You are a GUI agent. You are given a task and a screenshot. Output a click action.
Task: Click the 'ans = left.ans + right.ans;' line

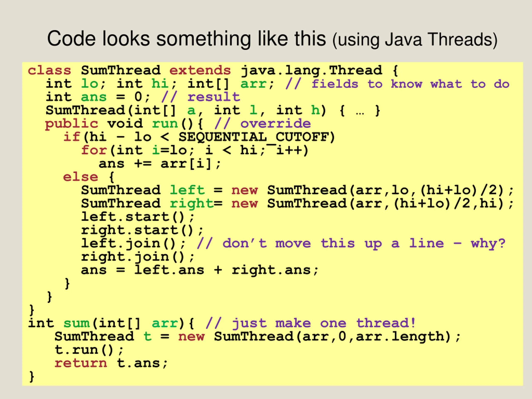tap(200, 270)
